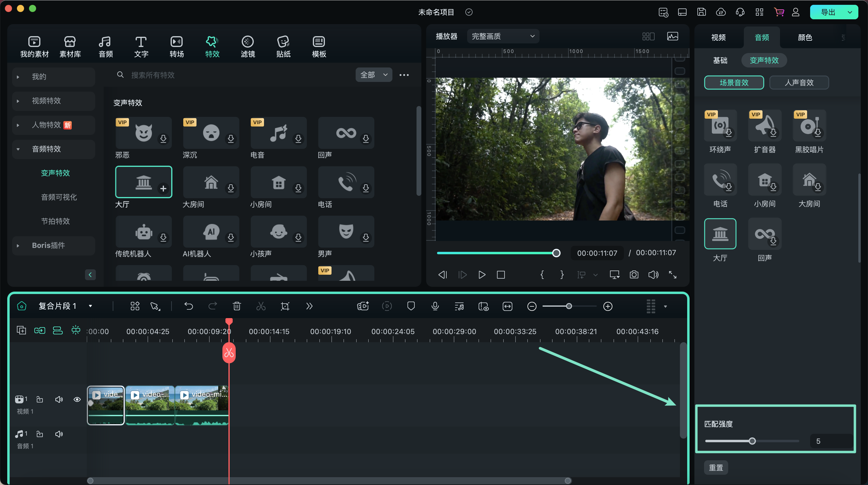The image size is (868, 485).
Task: Select the scissors/cut tool icon
Action: (x=261, y=306)
